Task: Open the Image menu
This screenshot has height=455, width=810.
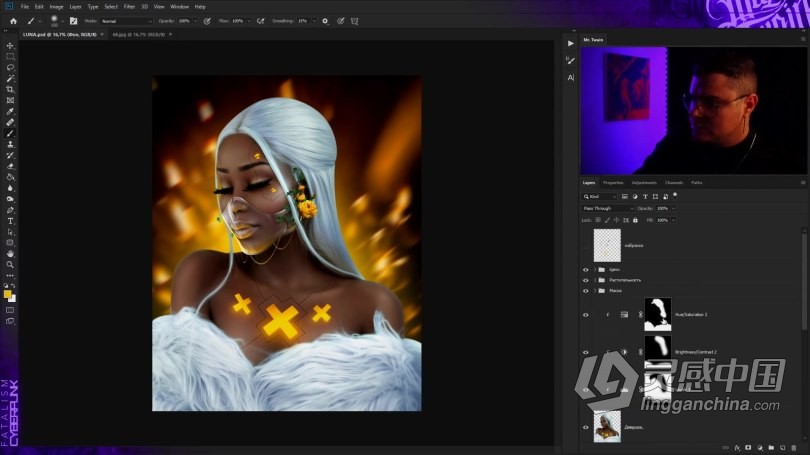Action: (x=56, y=7)
